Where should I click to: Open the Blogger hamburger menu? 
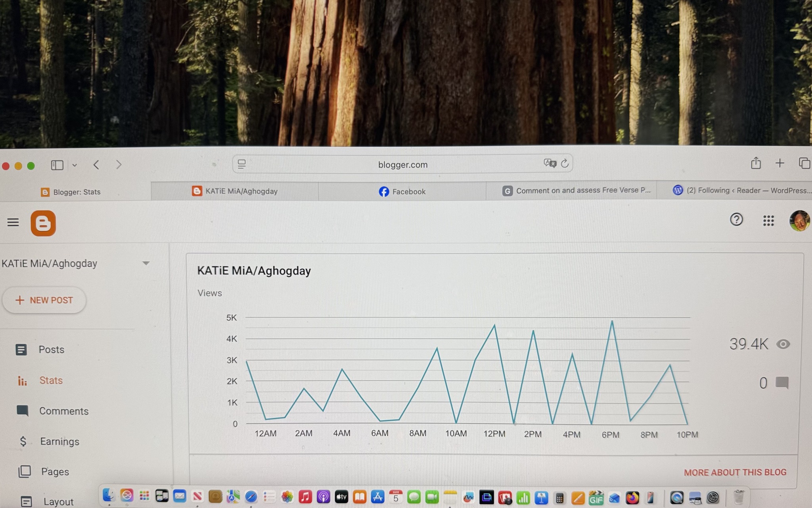click(x=13, y=222)
